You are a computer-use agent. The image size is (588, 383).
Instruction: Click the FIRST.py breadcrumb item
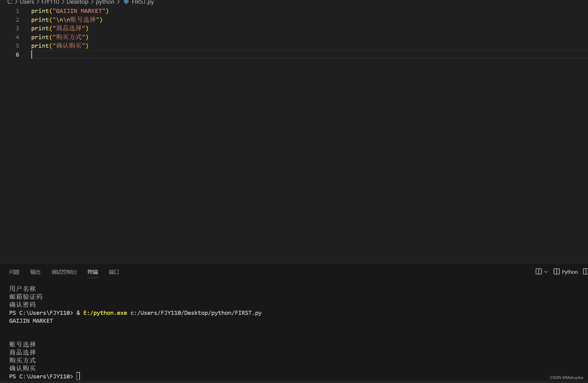pyautogui.click(x=143, y=2)
